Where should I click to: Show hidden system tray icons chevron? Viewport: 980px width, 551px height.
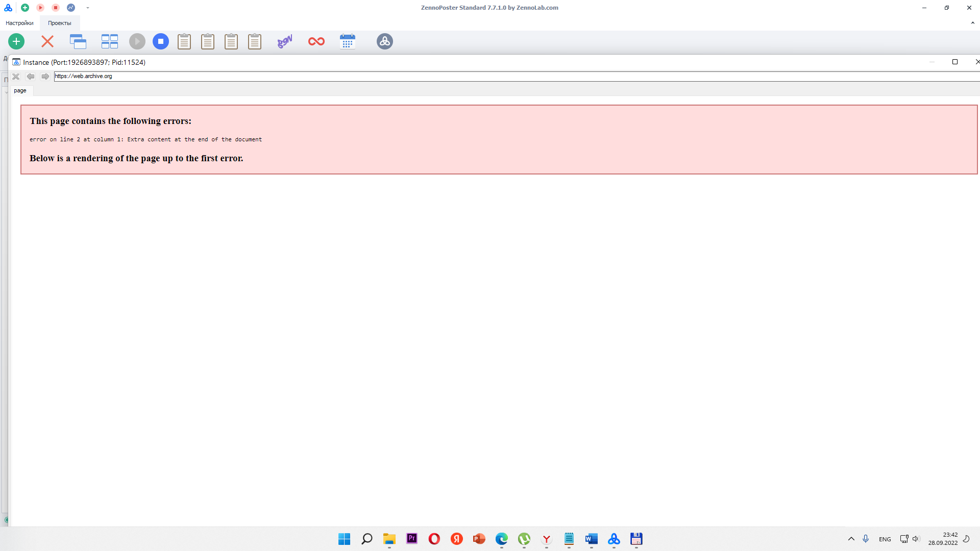point(851,539)
